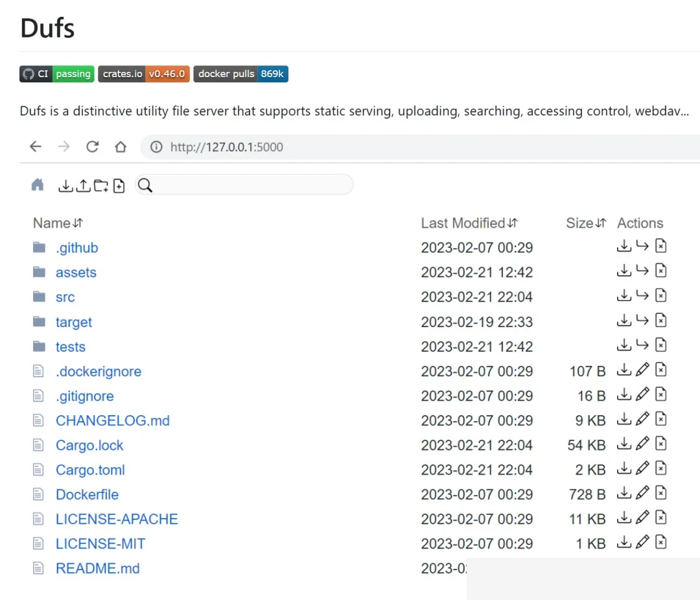Edit the .dockerignore file
Image resolution: width=700 pixels, height=600 pixels.
pyautogui.click(x=642, y=370)
